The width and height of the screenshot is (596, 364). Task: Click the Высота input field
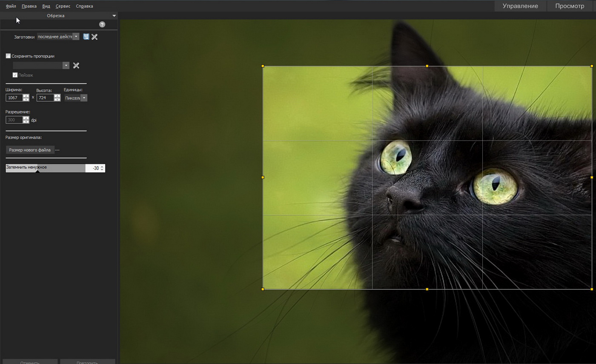[45, 98]
